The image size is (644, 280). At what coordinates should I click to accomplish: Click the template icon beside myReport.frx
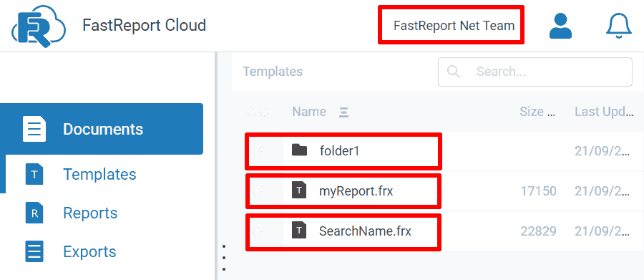coord(299,190)
